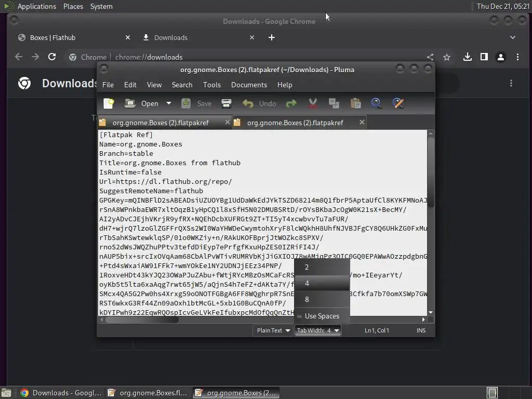This screenshot has height=399, width=532.
Task: Click the vertical scrollbar in Pluma editor
Action: click(x=431, y=171)
